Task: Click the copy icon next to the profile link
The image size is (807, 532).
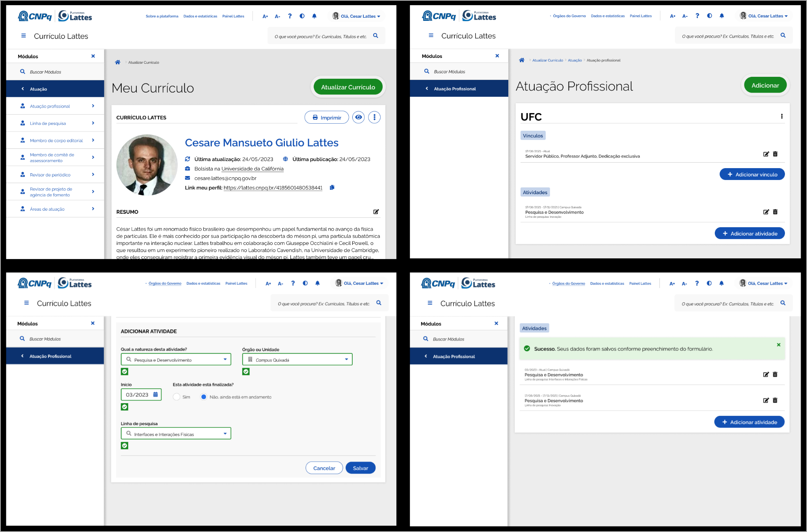Action: click(x=332, y=187)
